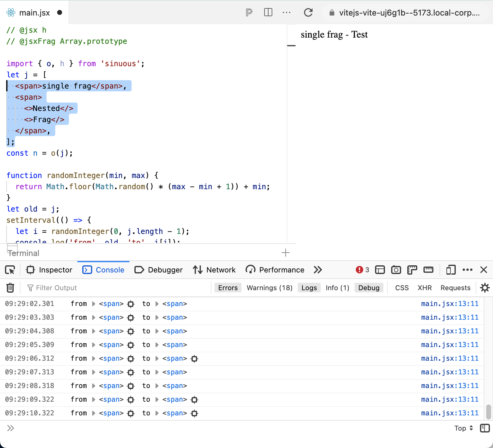Open the Network tab
493x448 pixels.
(214, 270)
